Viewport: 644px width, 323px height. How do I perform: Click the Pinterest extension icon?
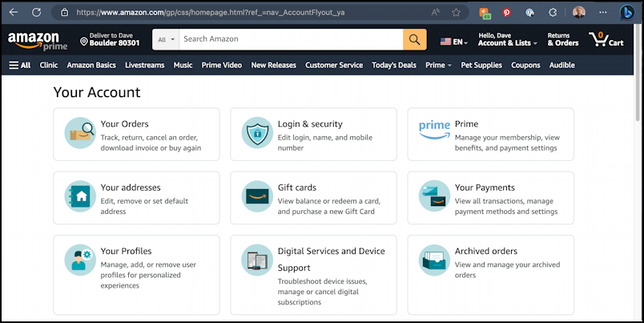tap(507, 12)
